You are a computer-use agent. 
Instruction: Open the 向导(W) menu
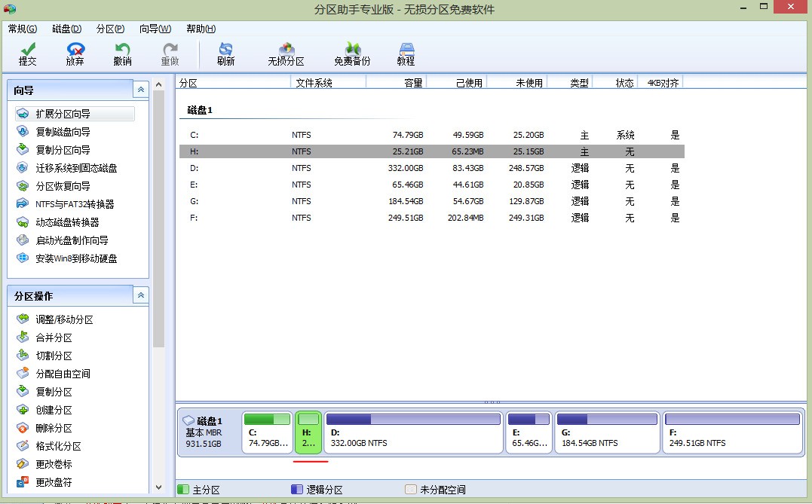pos(155,29)
